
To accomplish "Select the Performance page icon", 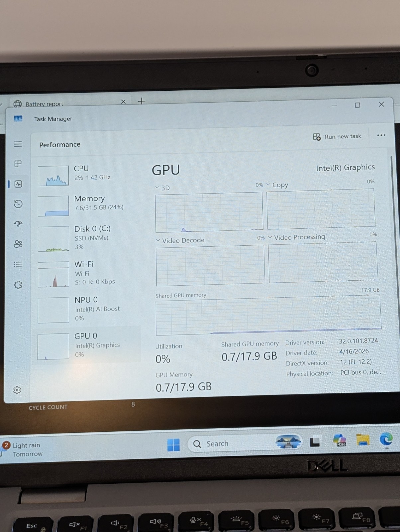I will 18,184.
